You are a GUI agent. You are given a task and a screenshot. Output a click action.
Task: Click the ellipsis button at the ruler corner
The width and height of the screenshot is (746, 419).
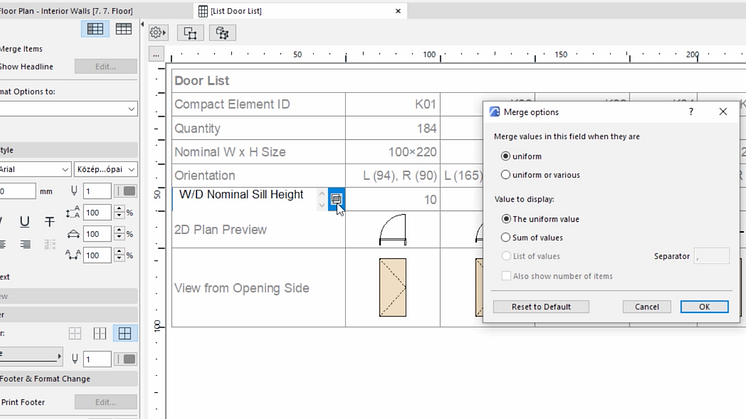[156, 55]
